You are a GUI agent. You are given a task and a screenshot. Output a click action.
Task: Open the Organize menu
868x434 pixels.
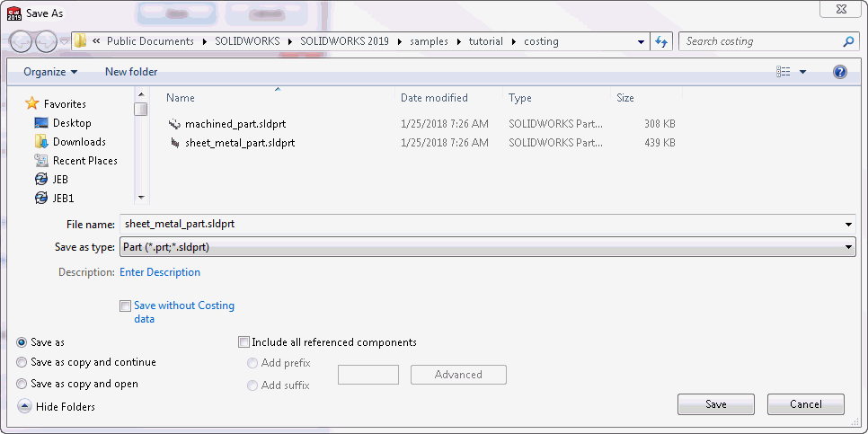tap(50, 72)
